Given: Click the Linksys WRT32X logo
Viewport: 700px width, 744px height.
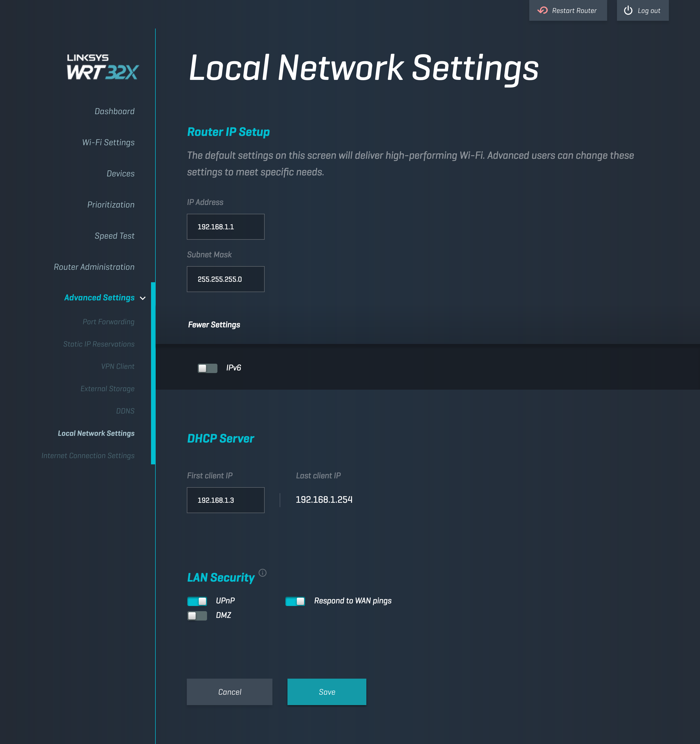Looking at the screenshot, I should [102, 67].
